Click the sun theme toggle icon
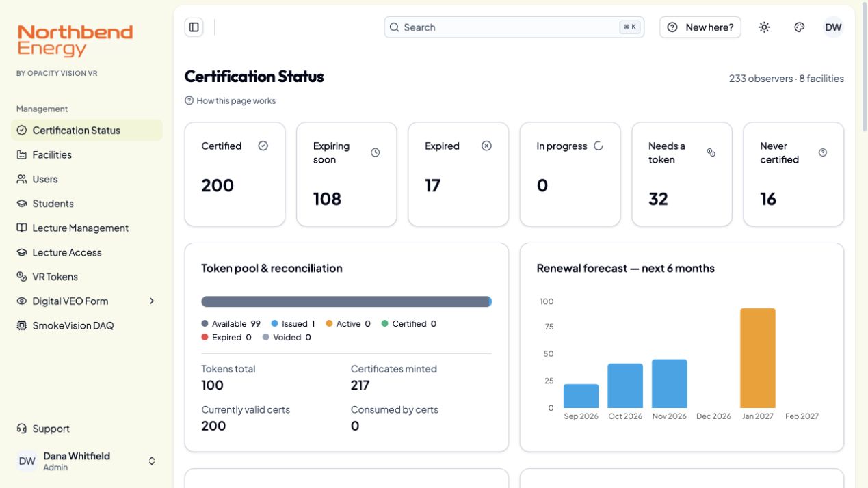The image size is (868, 488). tap(764, 27)
